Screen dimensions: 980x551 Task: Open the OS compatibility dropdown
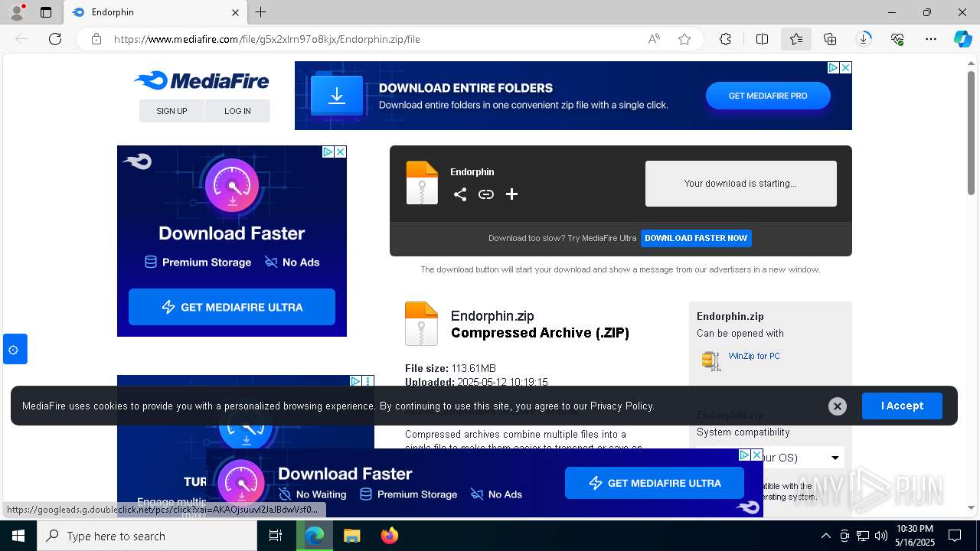coord(770,458)
